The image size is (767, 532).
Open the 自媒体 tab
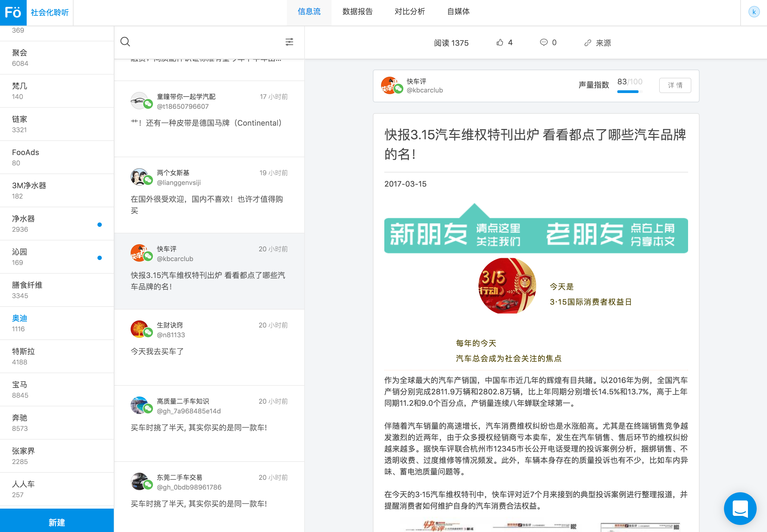pyautogui.click(x=459, y=12)
